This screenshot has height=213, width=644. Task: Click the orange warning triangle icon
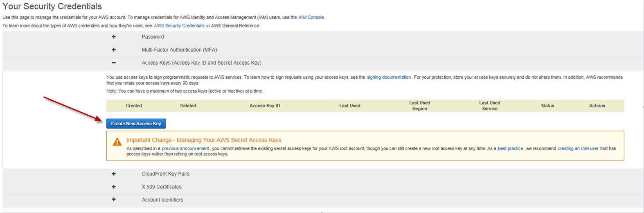pyautogui.click(x=117, y=142)
